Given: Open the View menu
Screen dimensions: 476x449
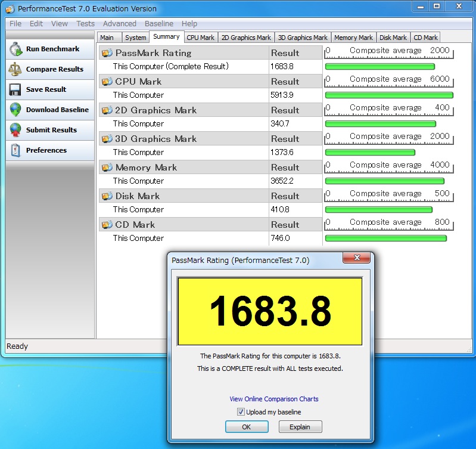Looking at the screenshot, I should coord(59,24).
